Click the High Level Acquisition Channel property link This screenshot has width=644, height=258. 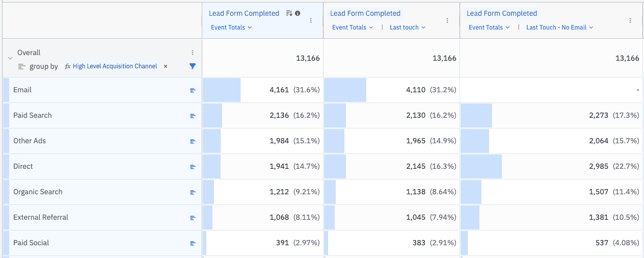115,66
